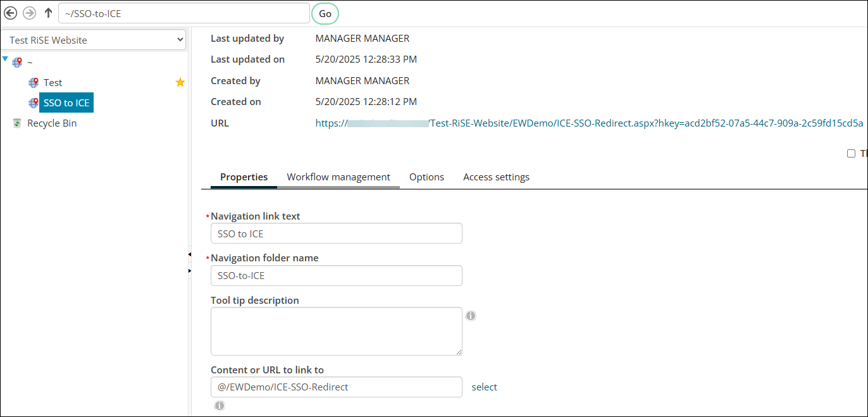Viewport: 868px width, 417px height.
Task: Click the star icon beside Test
Action: (180, 82)
